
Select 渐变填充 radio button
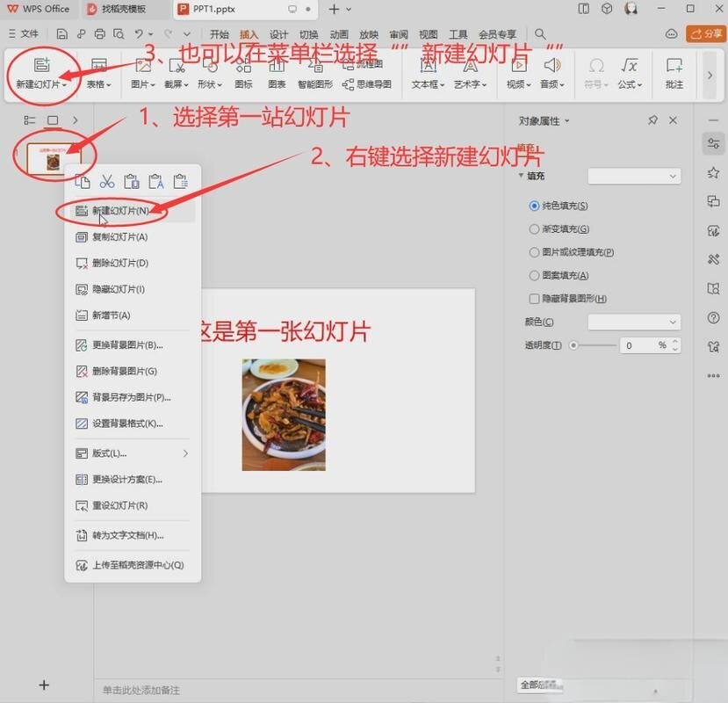[534, 229]
